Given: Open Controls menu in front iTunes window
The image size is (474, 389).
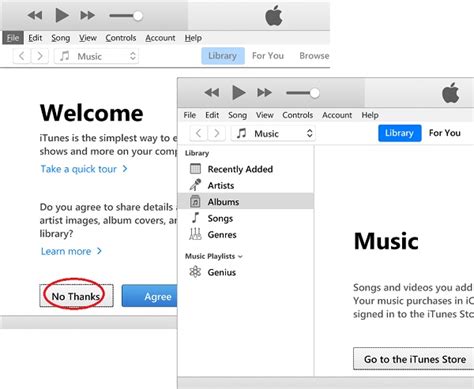Looking at the screenshot, I should coord(298,115).
